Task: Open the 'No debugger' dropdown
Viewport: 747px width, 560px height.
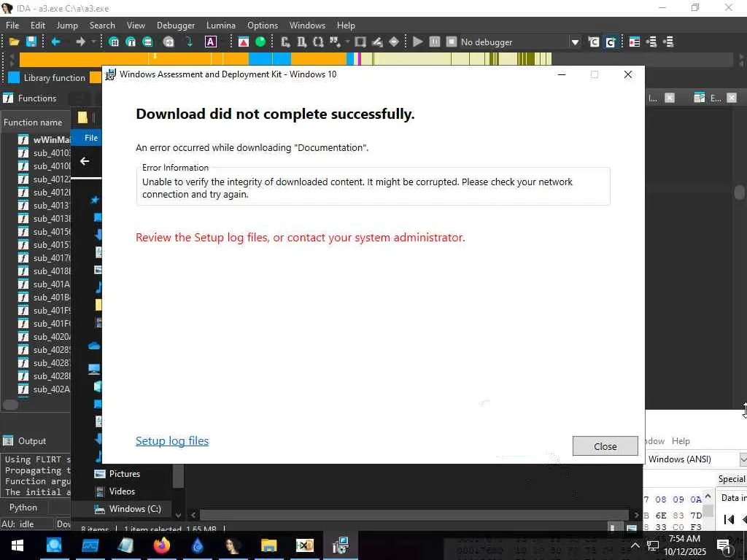Action: 575,42
